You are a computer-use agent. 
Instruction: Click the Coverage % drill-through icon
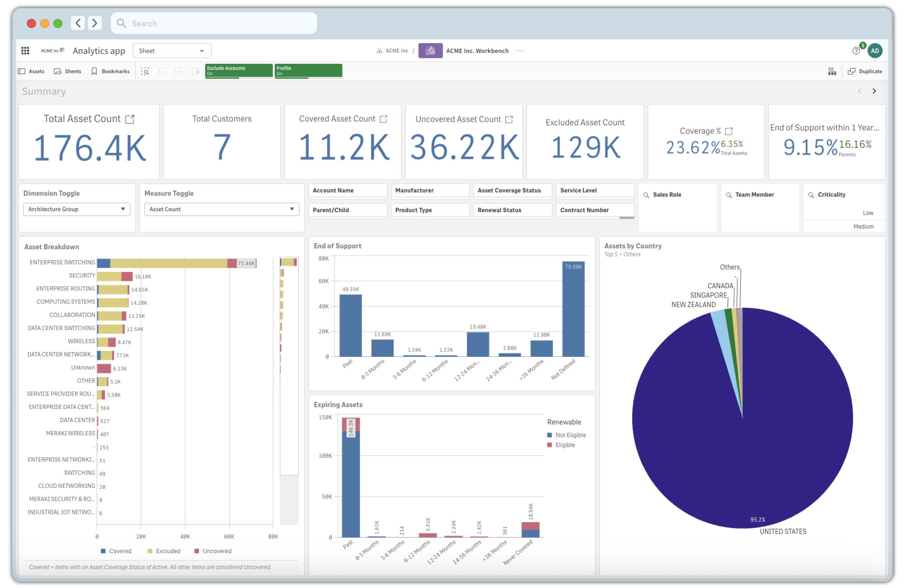click(729, 131)
